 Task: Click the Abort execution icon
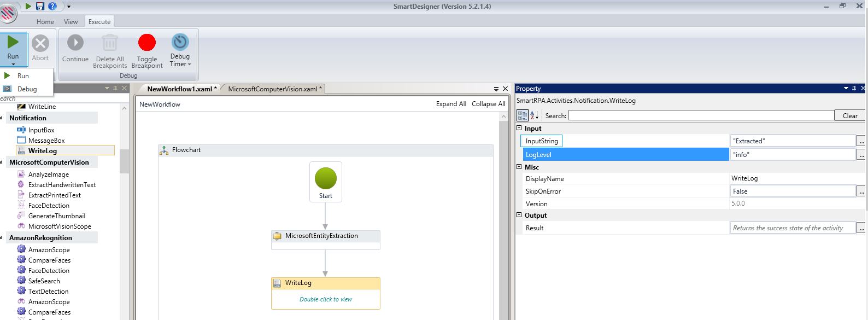tap(40, 43)
